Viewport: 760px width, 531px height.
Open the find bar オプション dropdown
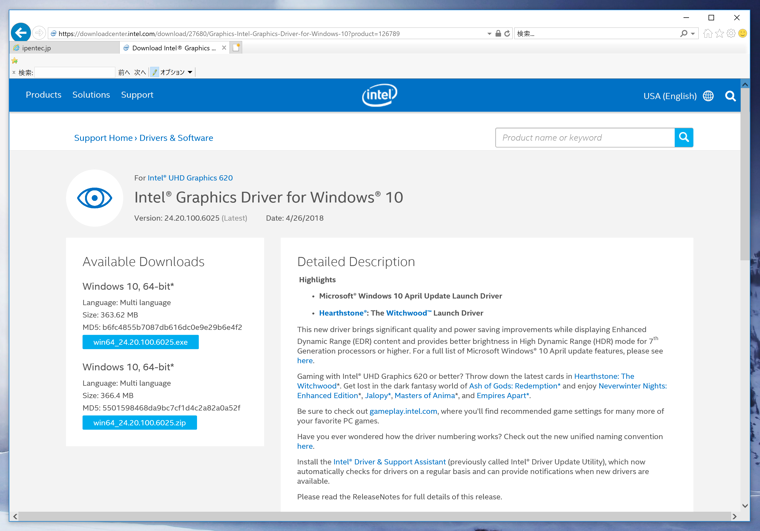(176, 72)
